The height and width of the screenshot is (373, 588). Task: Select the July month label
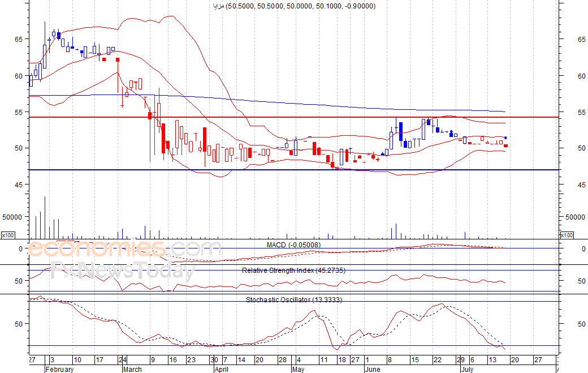467,369
